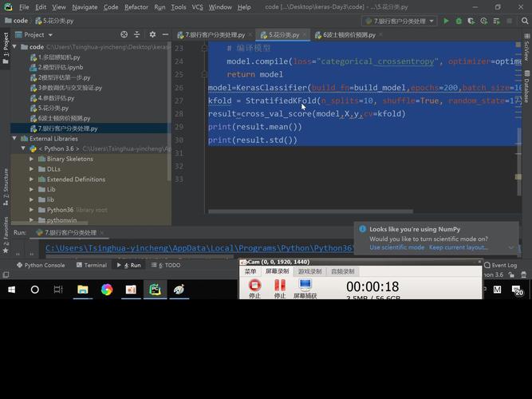532x399 pixels.
Task: Expand the notification balloon chevron
Action: [511, 247]
